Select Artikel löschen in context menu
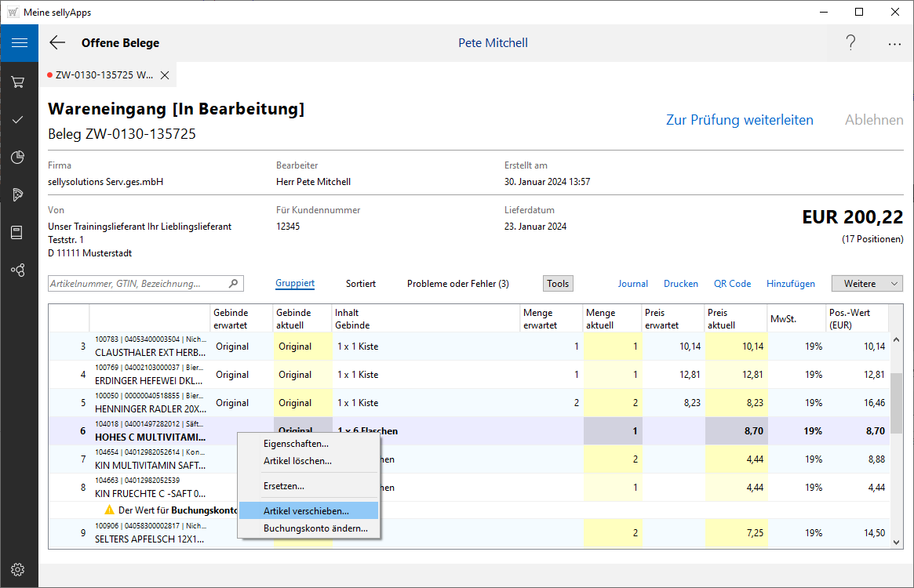Screen dimensions: 914x588 click(x=297, y=461)
